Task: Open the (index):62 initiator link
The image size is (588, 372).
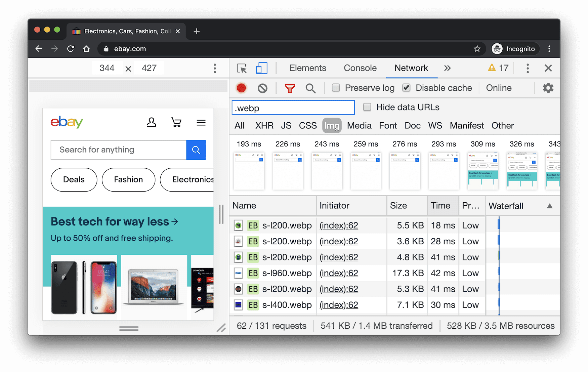Action: (x=338, y=225)
